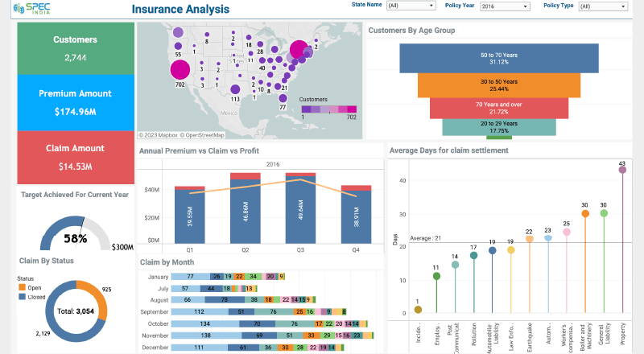Click the Pollution marker at 17
The width and height of the screenshot is (644, 354).
tap(473, 255)
